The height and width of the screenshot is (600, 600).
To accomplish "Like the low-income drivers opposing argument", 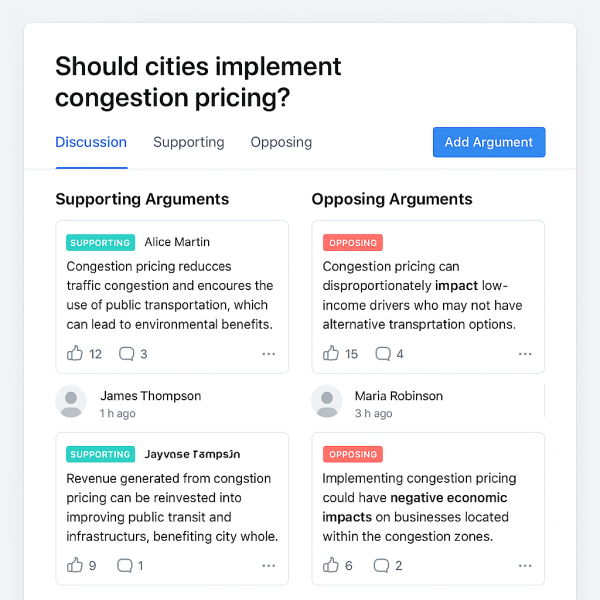I will click(331, 353).
